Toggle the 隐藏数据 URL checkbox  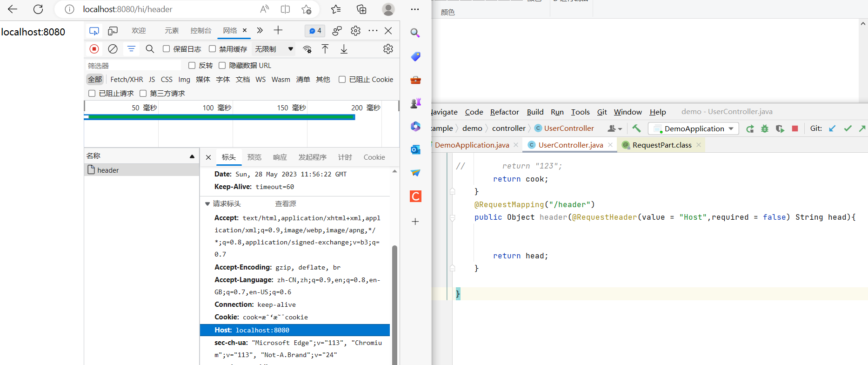222,66
